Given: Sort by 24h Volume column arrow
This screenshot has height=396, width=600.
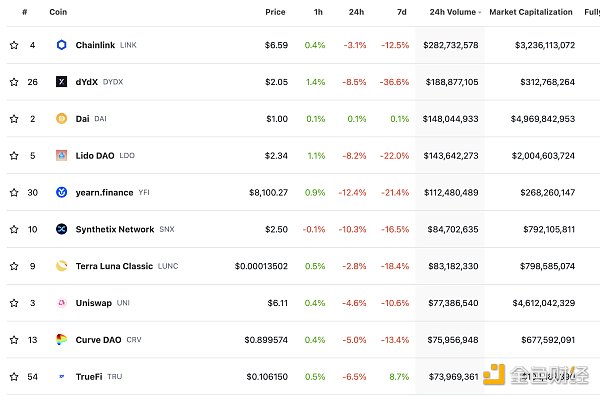Looking at the screenshot, I should (479, 12).
